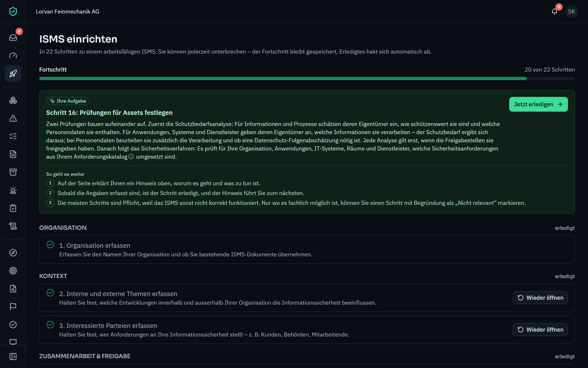Open the target goals icon
This screenshot has height=368, width=588.
coord(13,271)
